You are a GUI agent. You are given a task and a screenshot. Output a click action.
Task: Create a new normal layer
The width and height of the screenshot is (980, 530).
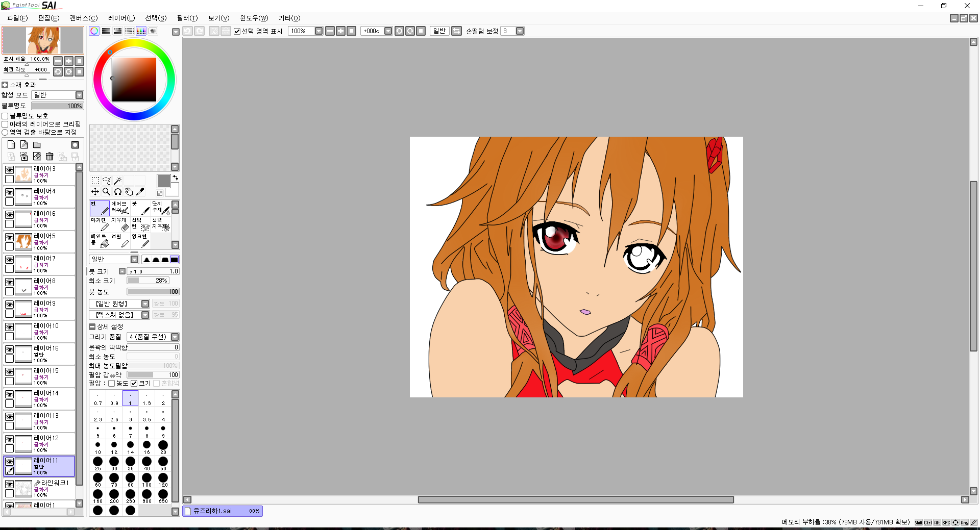tap(11, 145)
